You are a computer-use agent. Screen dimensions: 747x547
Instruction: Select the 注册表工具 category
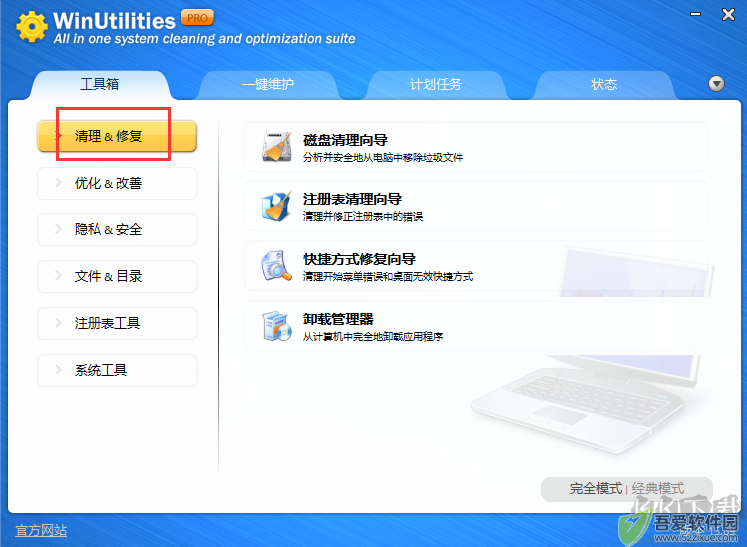[x=117, y=324]
